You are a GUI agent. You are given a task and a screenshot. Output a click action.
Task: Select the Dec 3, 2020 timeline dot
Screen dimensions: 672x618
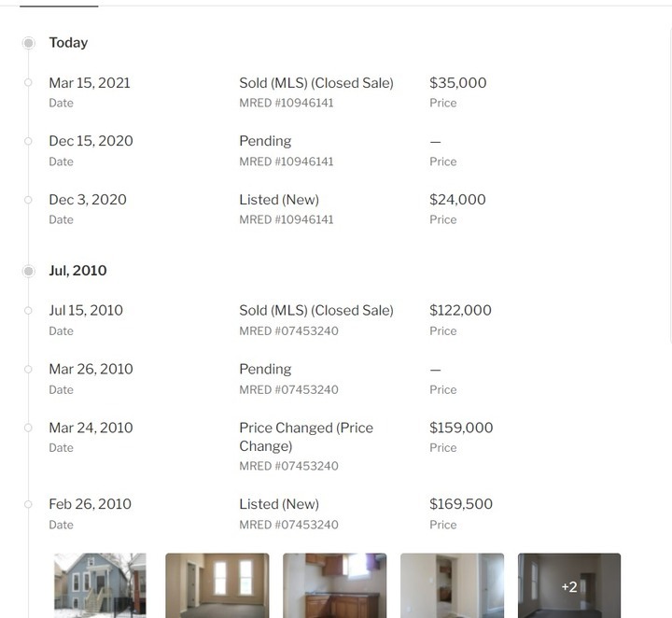[x=29, y=200]
